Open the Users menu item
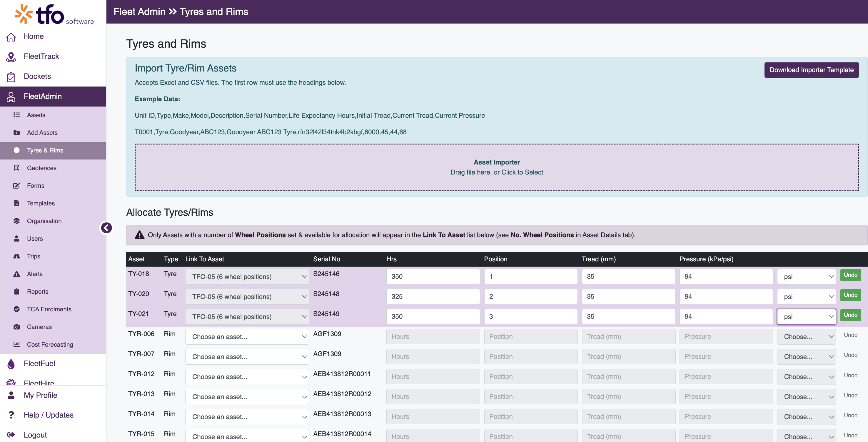The image size is (868, 442). coord(53,238)
